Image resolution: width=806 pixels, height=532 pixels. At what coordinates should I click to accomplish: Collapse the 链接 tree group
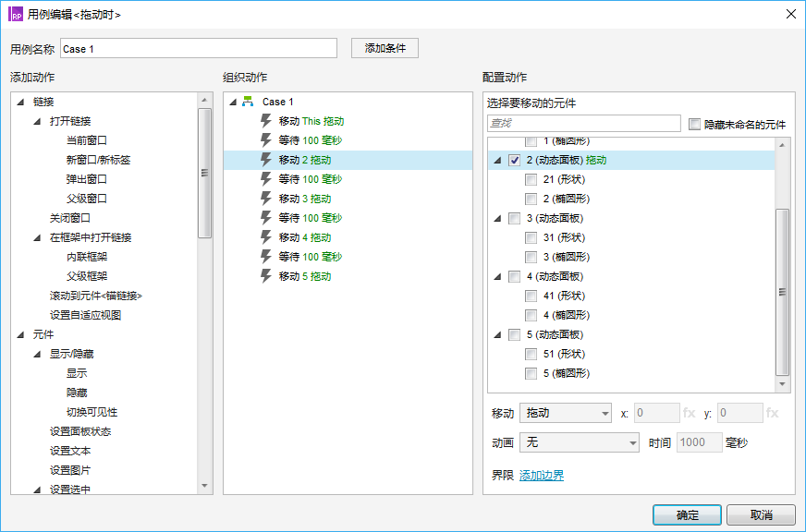[x=20, y=102]
